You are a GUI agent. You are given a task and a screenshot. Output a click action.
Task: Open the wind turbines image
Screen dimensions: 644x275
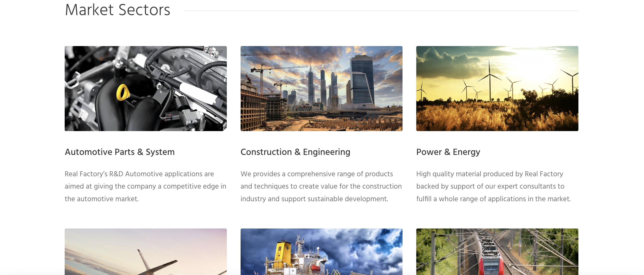pyautogui.click(x=497, y=88)
